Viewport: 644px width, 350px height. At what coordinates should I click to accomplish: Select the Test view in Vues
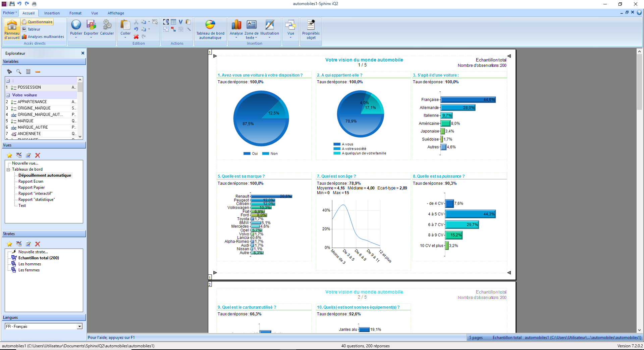point(22,206)
